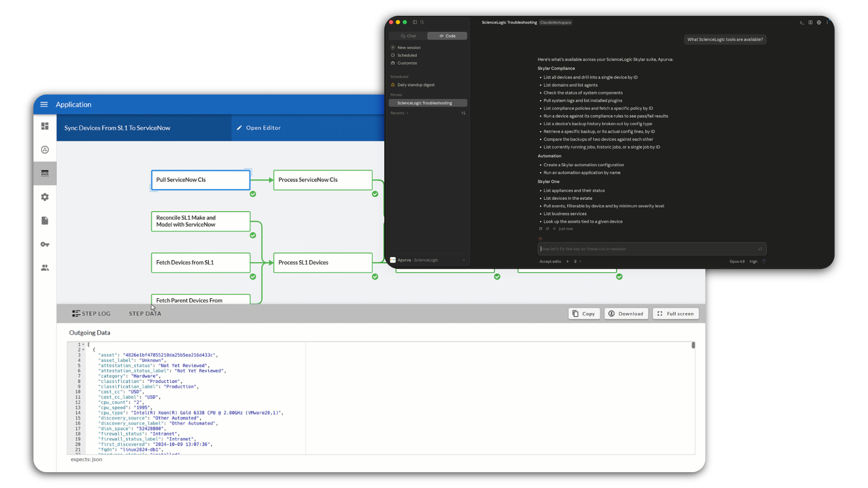Screen dimensions: 868x488
Task: Click the send return-arrow icon in message box
Action: click(760, 249)
